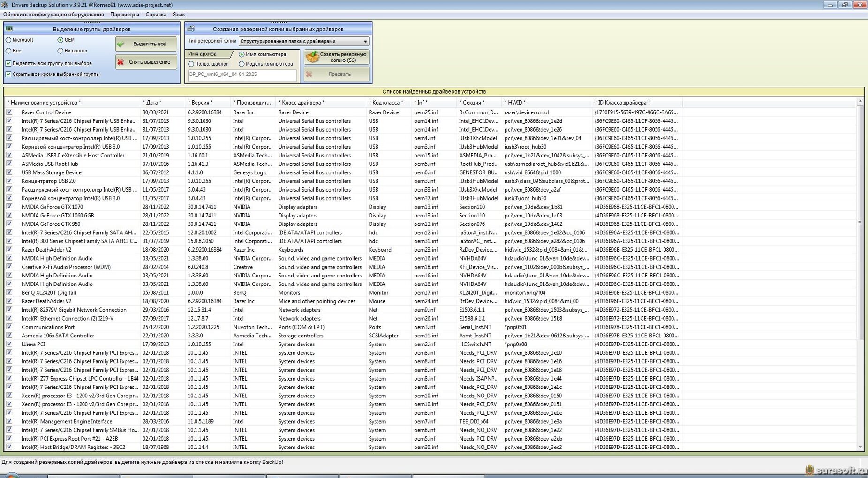Viewport: 868px width, 478px height.
Task: Uncheck the BenQ XL2420T (Digital) checkbox
Action: 9,292
